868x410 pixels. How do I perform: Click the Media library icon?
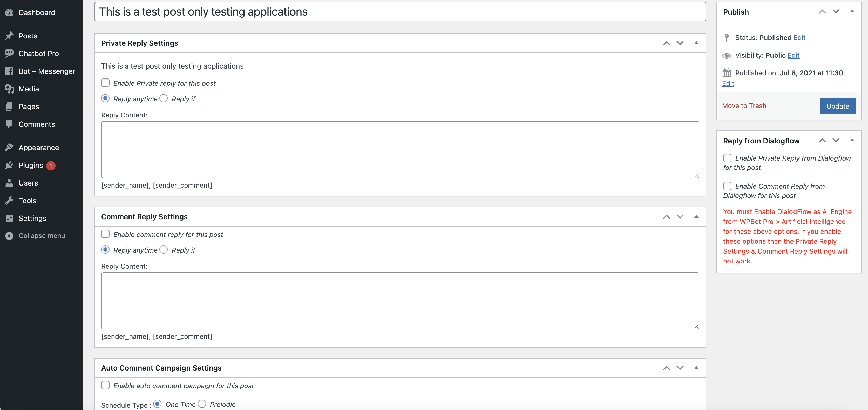(9, 89)
